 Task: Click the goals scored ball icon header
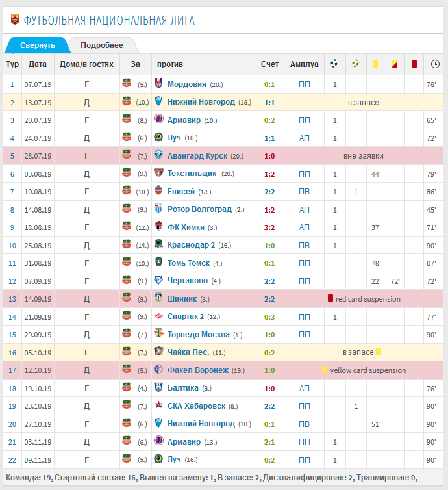pos(334,64)
